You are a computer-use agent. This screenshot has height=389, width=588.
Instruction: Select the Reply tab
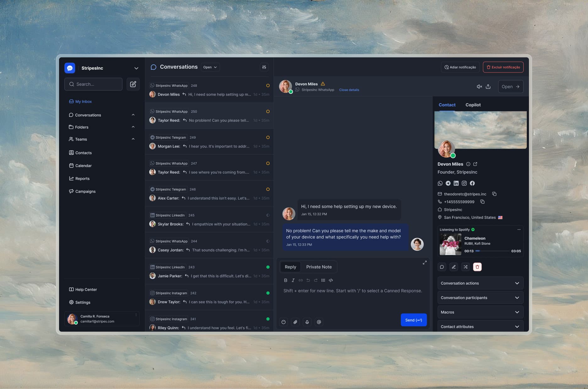290,267
